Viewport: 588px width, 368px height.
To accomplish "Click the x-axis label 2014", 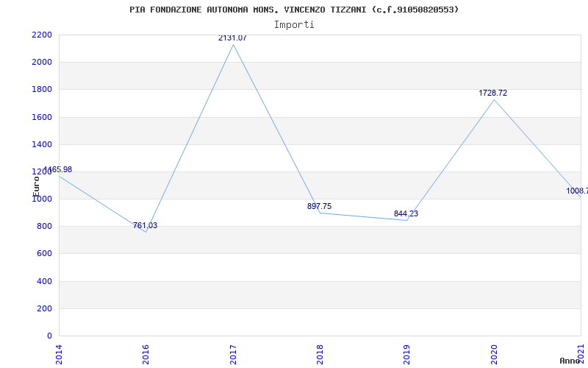I will click(59, 355).
